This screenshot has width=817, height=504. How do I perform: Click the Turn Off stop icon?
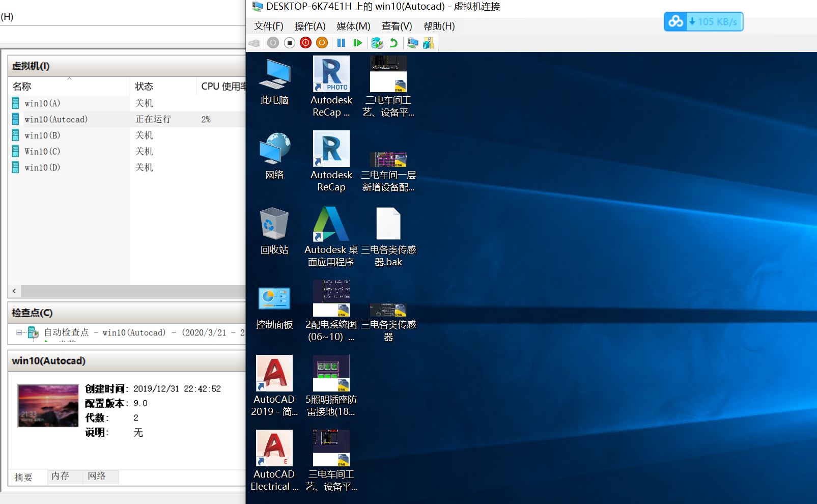pyautogui.click(x=289, y=43)
